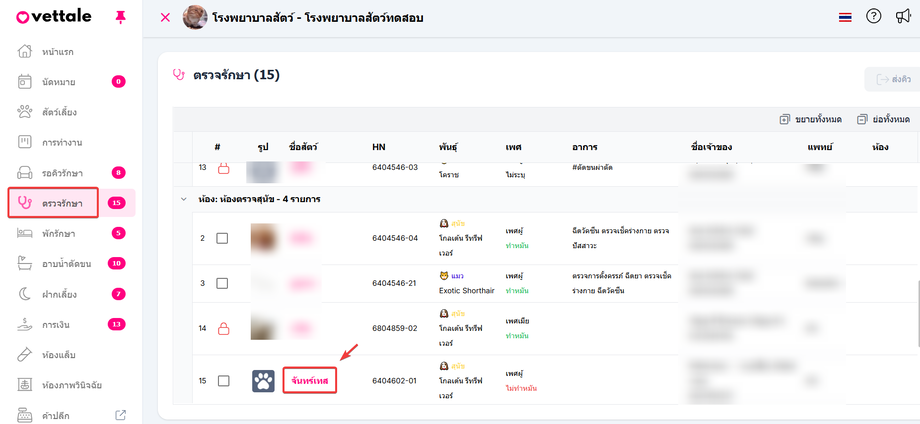The image size is (920, 424).
Task: Click the พันธุ์ column header
Action: [448, 147]
